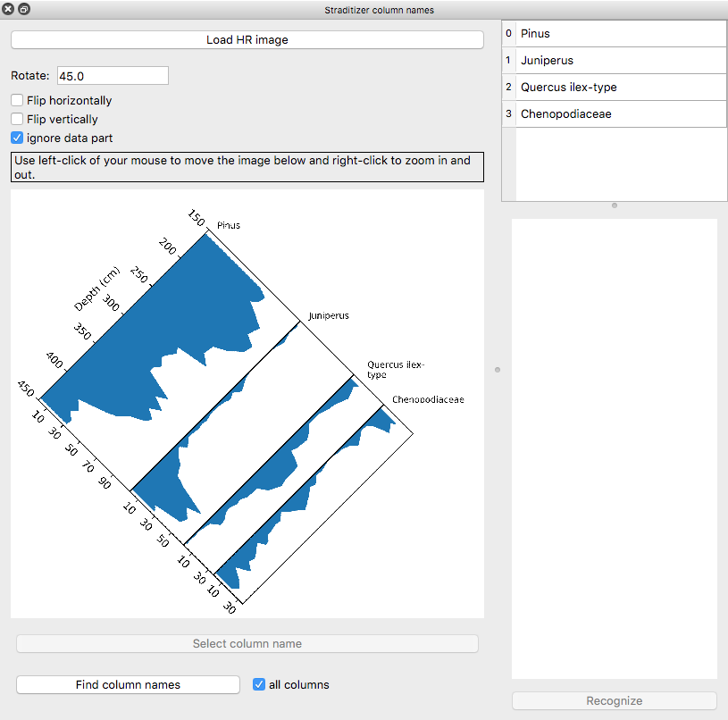Click Chenopodiaceae label in diagram

click(428, 399)
